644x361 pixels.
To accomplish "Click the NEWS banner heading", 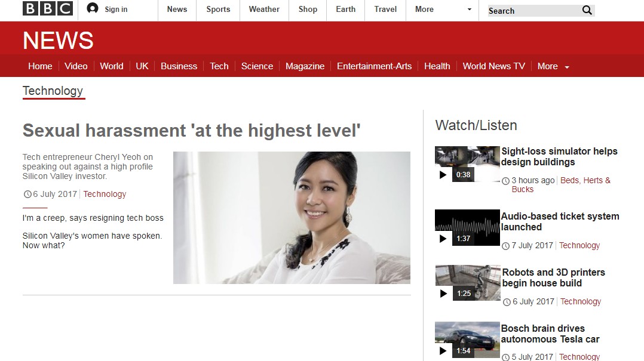I will [x=59, y=40].
